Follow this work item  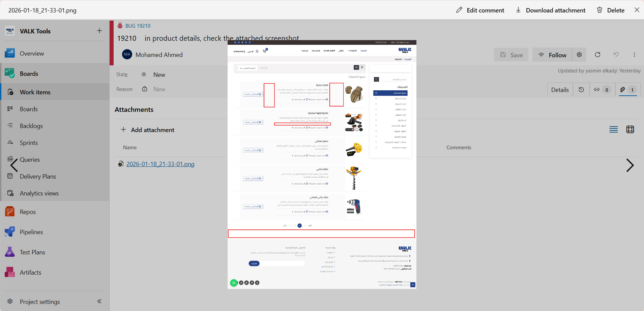[x=552, y=55]
